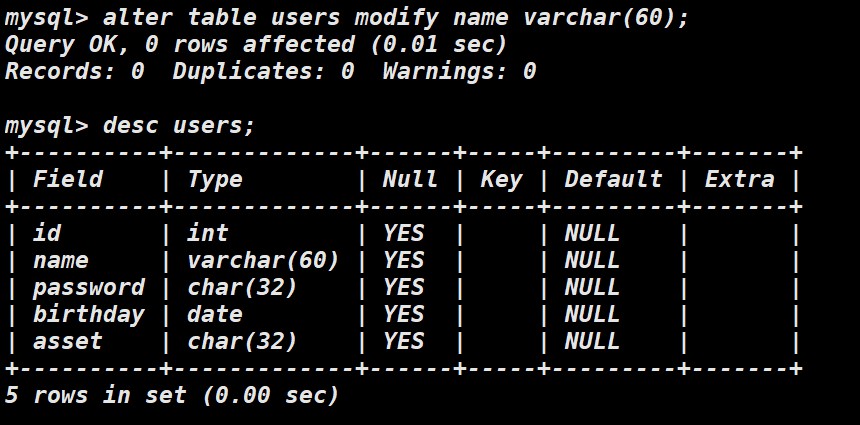Viewport: 860px width, 425px height.
Task: Click the "birthday" field name
Action: tap(88, 315)
